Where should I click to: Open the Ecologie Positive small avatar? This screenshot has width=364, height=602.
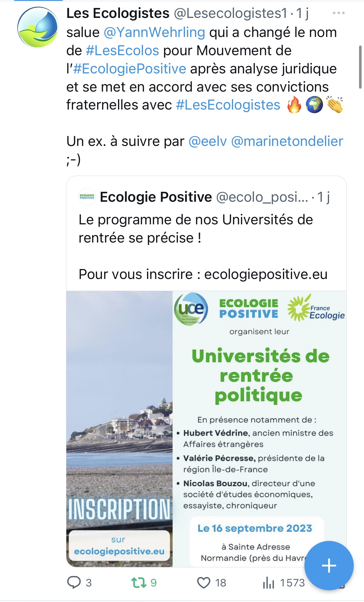click(x=87, y=197)
